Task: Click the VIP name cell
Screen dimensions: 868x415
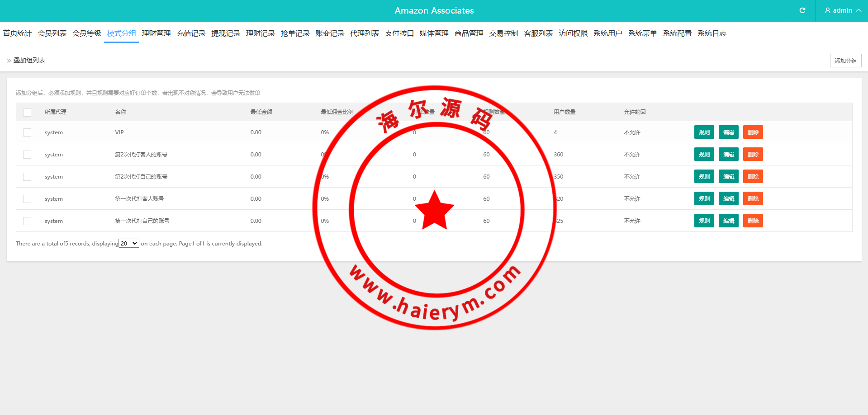Action: [x=119, y=132]
